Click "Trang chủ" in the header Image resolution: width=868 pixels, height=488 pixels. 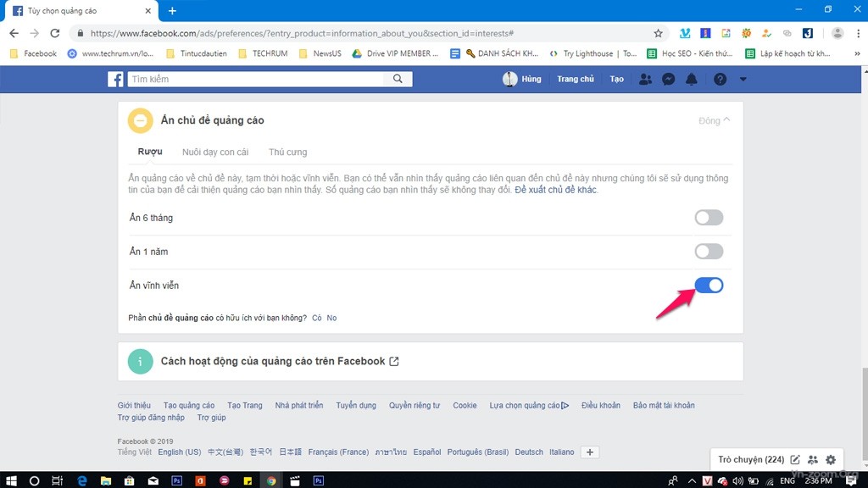(575, 79)
